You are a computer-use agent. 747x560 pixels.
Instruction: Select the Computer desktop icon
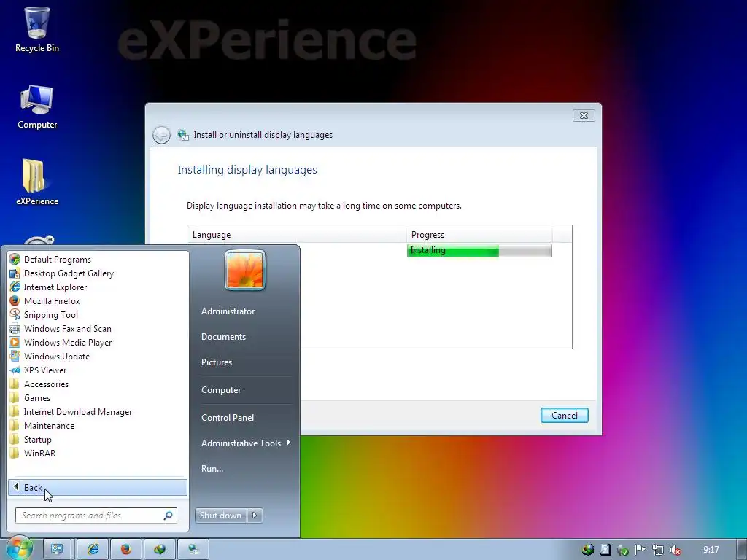[36, 107]
